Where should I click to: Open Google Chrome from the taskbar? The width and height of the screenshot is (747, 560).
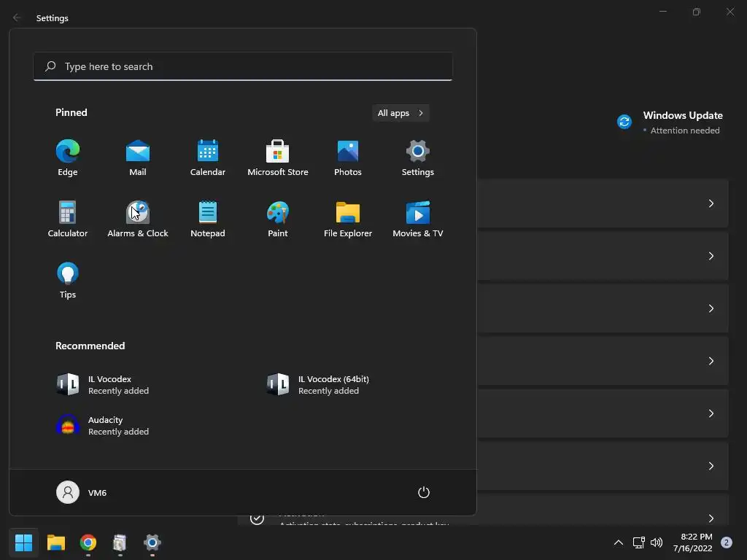coord(88,542)
